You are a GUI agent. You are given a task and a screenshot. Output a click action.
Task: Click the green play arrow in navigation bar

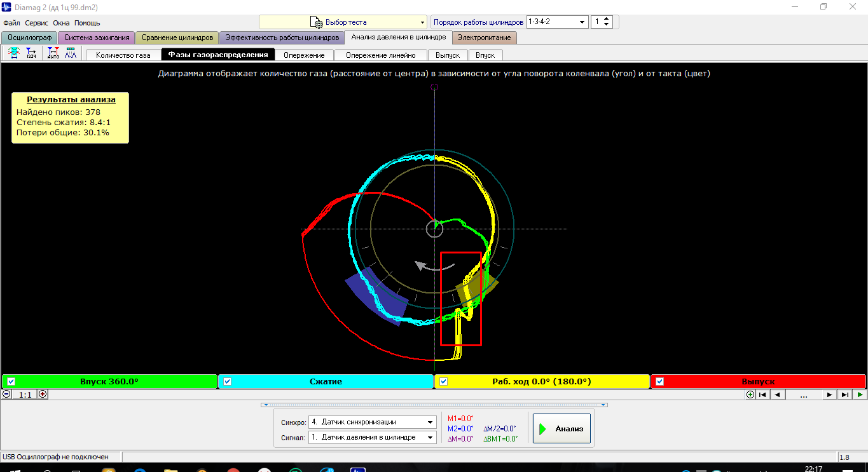pyautogui.click(x=859, y=394)
